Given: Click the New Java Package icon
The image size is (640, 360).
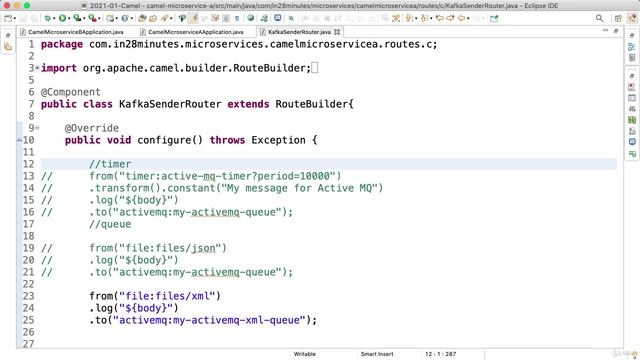Looking at the screenshot, I should click(110, 18).
